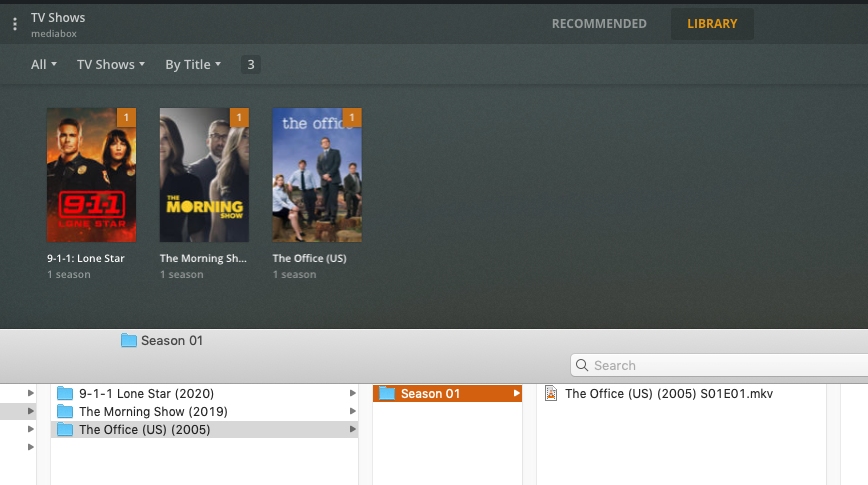Click the unwatched badge on The Morning Show
868x485 pixels.
239,117
